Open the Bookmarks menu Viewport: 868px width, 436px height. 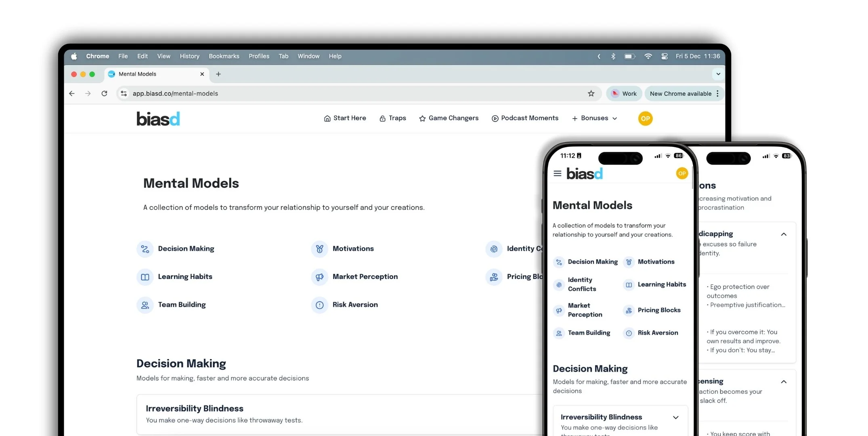click(x=224, y=57)
